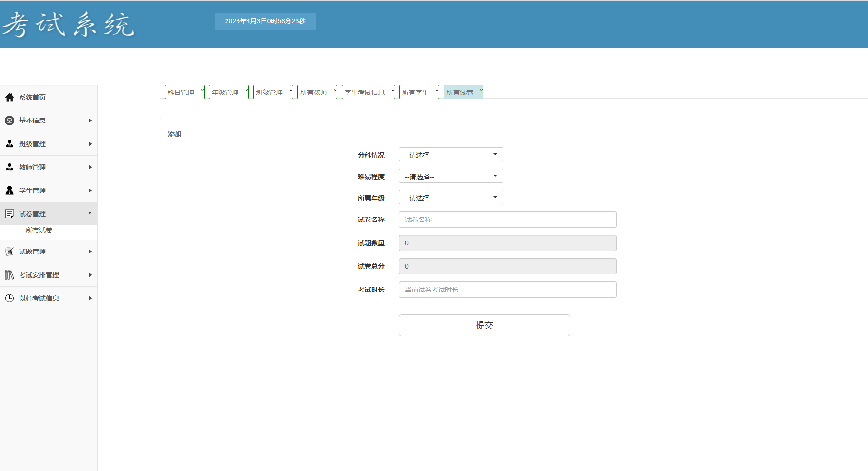Open 以往考试信息 sidebar menu
Screen dimensions: 868x471
(49, 298)
